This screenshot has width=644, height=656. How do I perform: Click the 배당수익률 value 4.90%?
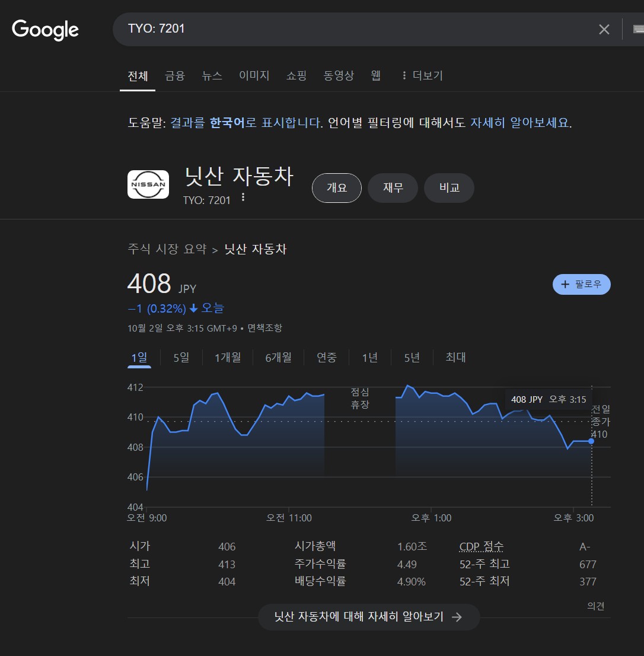(x=412, y=581)
